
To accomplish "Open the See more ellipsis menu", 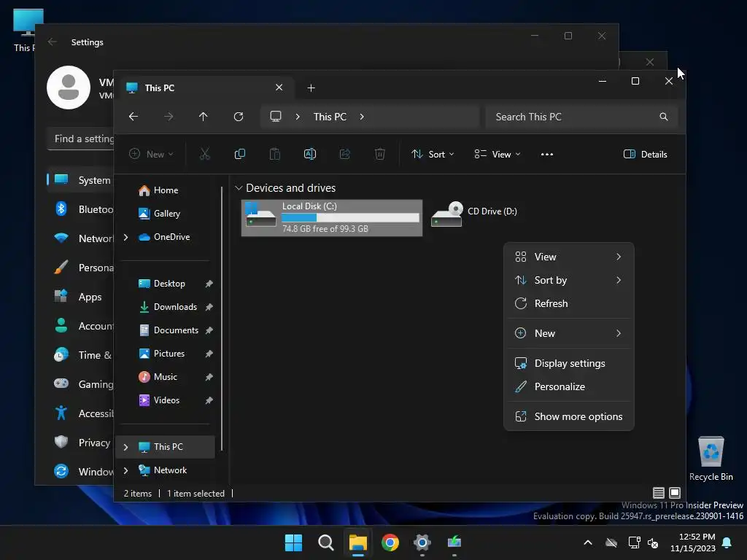I will pos(547,155).
